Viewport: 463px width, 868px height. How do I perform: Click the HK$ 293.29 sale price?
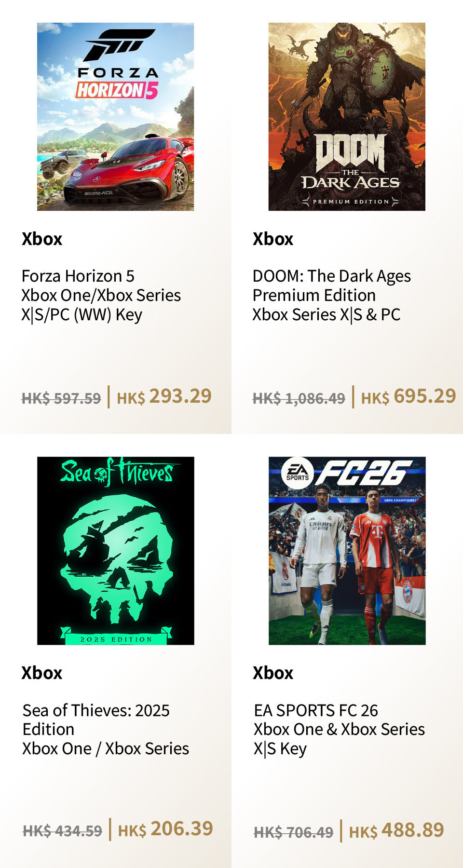pyautogui.click(x=164, y=397)
